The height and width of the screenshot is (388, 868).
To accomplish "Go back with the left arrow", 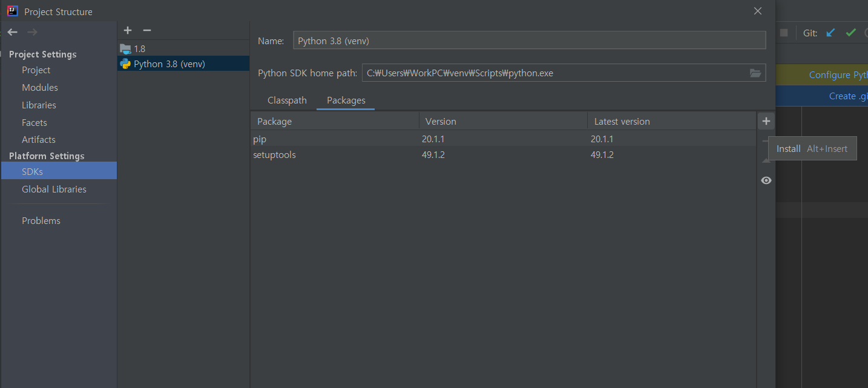I will point(13,32).
